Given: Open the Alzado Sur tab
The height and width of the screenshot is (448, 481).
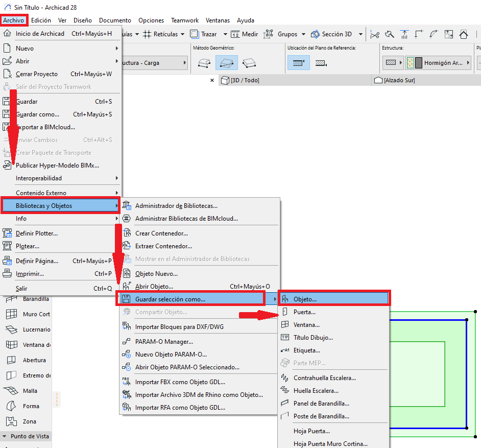Looking at the screenshot, I should [399, 80].
